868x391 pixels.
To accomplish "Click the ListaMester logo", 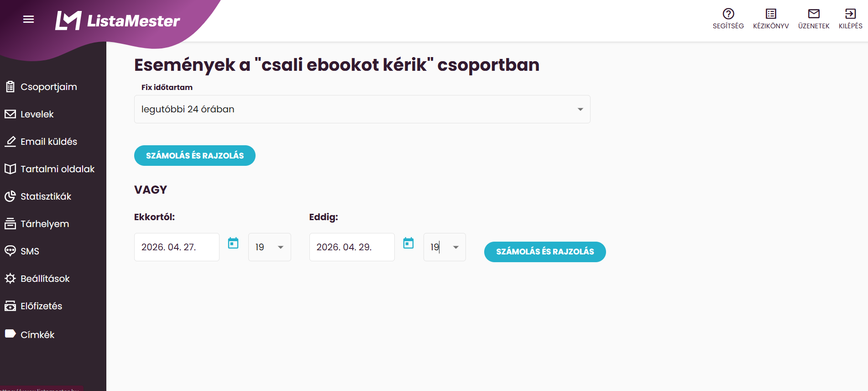I will 117,21.
